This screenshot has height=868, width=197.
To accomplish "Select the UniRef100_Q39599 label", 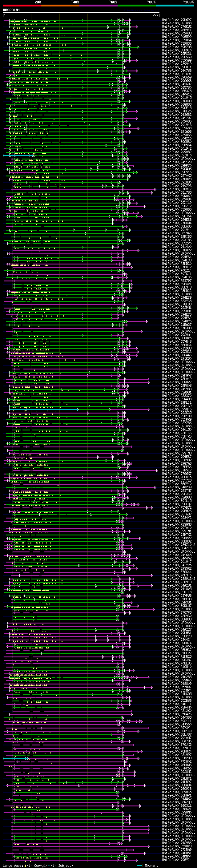I will (177, 61).
